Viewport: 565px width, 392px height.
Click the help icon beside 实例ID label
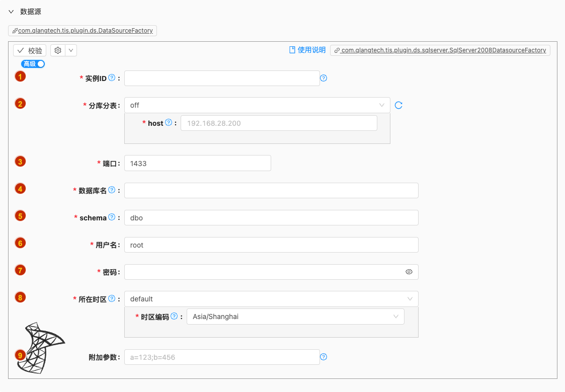[112, 78]
